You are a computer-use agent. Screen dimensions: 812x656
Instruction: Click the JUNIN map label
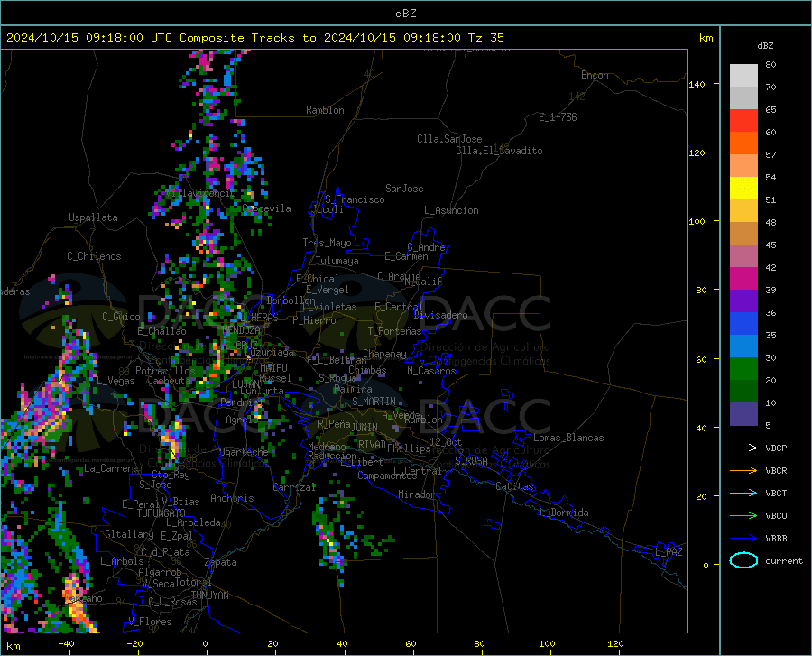coord(364,427)
